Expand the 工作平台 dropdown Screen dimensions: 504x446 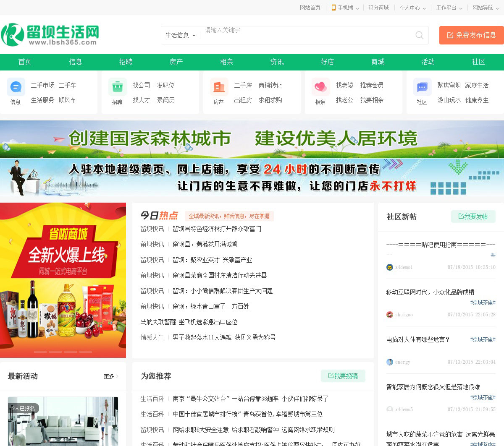click(x=449, y=8)
